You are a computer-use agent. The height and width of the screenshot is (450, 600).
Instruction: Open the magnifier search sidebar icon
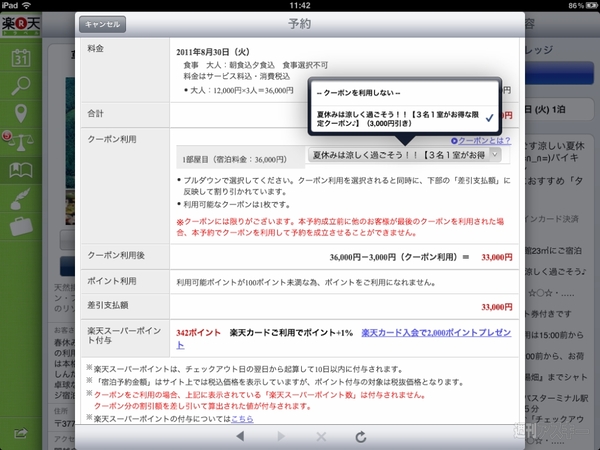coord(21,86)
